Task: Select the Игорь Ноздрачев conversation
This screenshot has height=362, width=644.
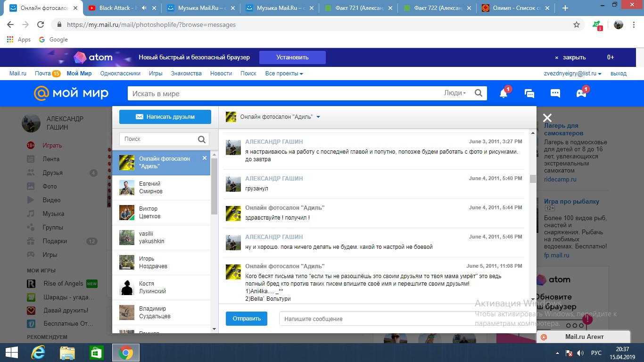Action: (x=161, y=263)
